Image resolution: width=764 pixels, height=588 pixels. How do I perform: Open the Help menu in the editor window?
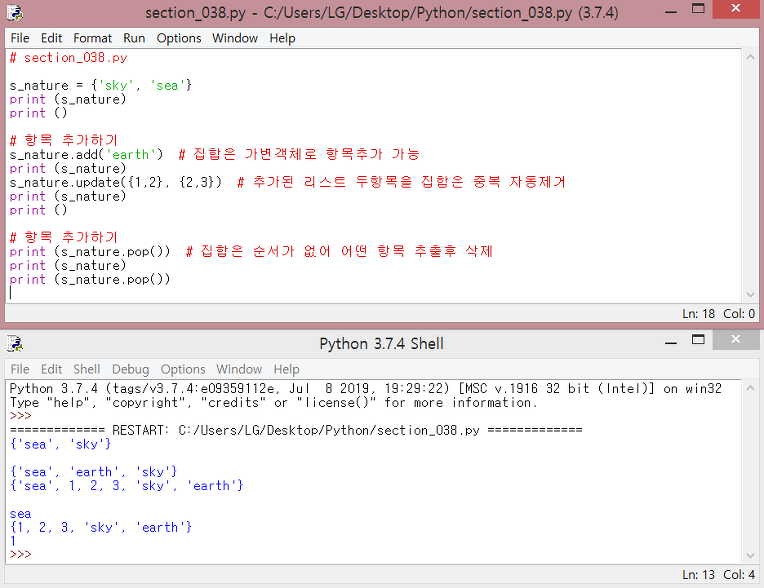click(x=283, y=38)
